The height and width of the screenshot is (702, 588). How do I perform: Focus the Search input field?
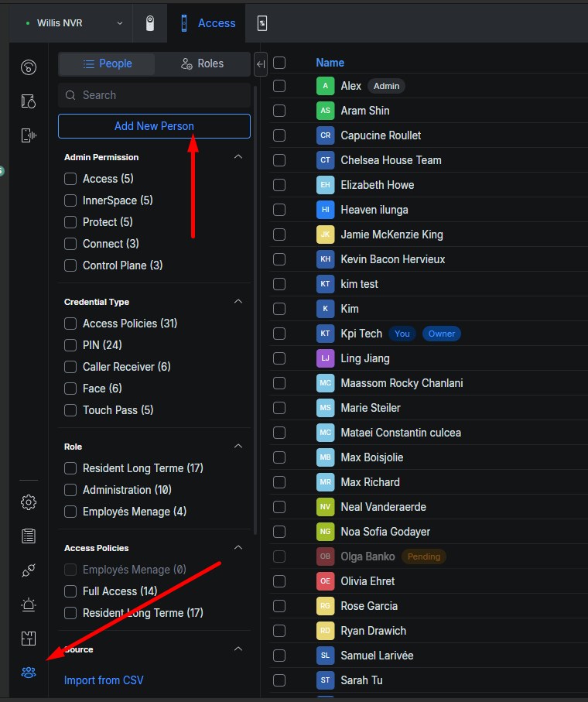point(154,95)
